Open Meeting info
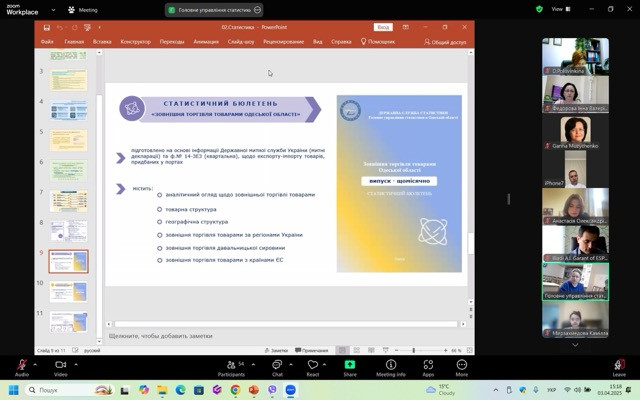This screenshot has height=400, width=640. [x=391, y=367]
